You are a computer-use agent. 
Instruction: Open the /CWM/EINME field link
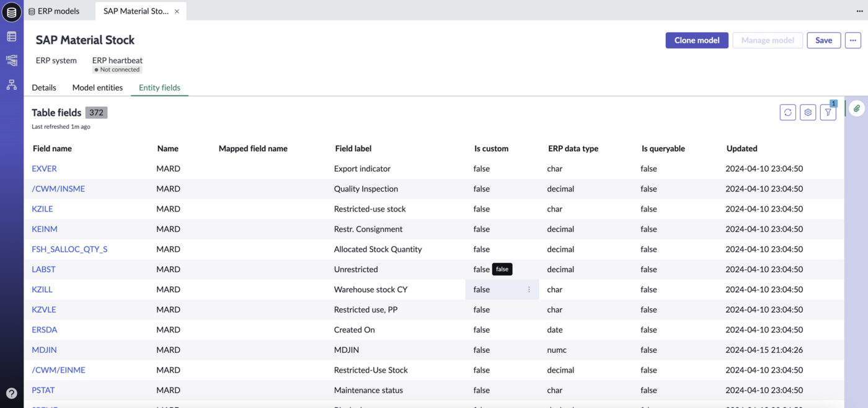(x=58, y=370)
